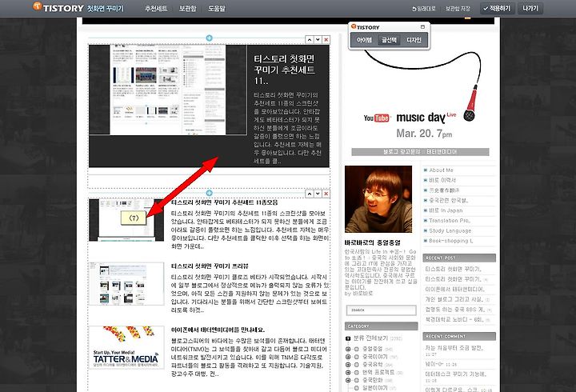Switch to the 글선택 tab in the floating panel

pos(389,40)
